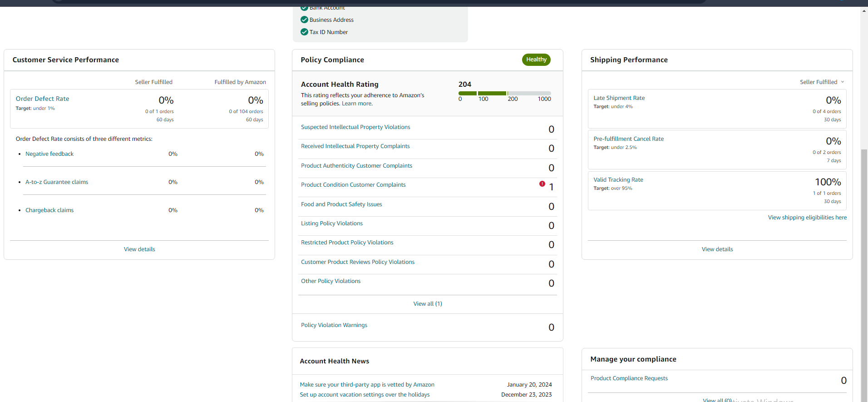Open A-to-z Guarantee claims

point(57,182)
